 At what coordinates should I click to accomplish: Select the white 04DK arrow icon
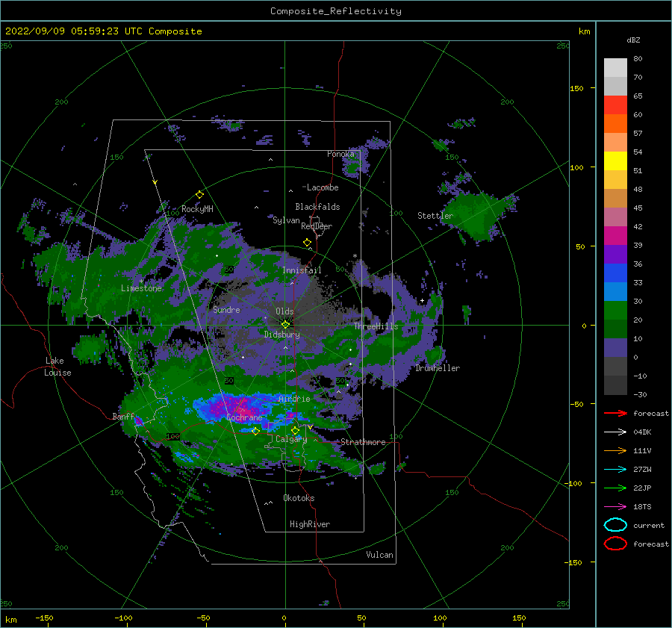click(615, 432)
